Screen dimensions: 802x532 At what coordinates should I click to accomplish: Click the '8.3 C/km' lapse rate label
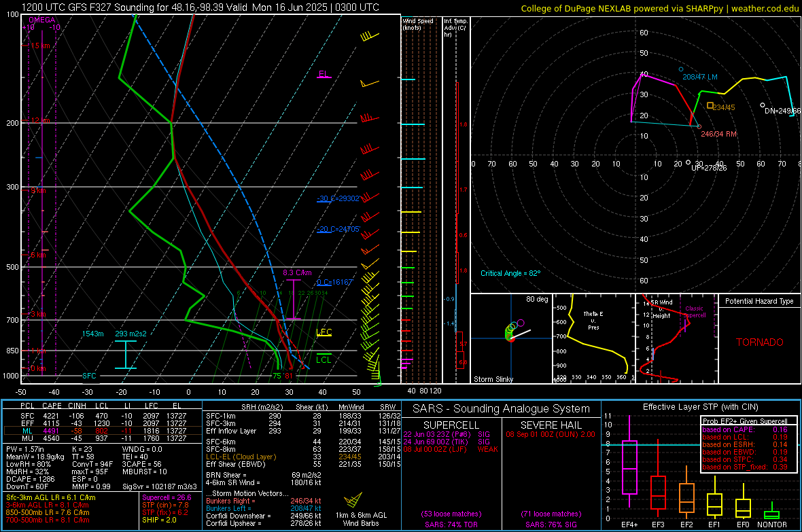tap(297, 272)
